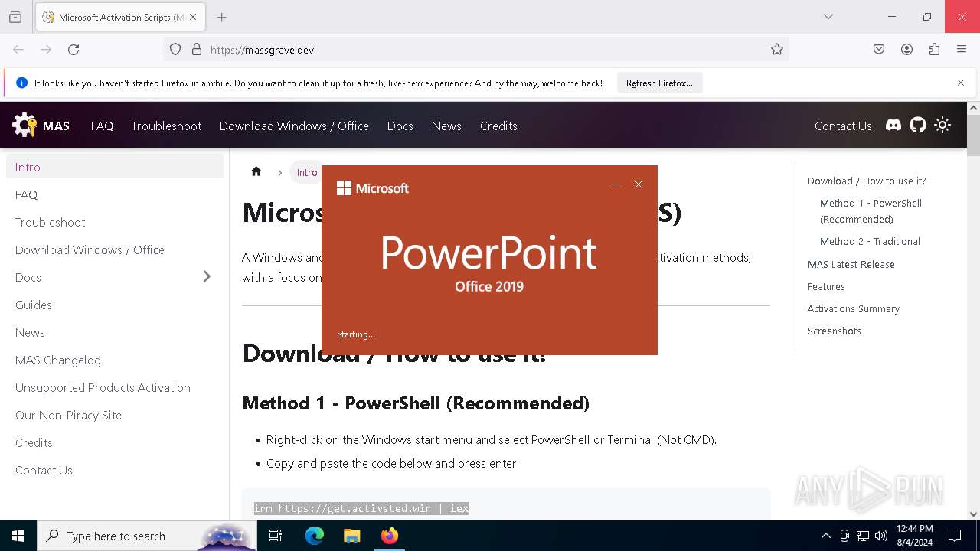
Task: Jump to Screenshots in table of contents
Action: tap(834, 331)
